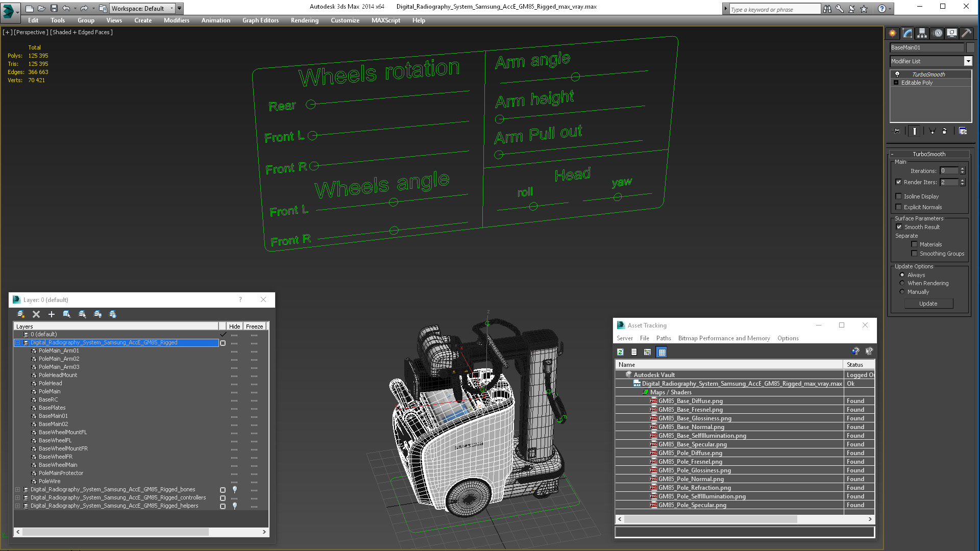Click the Pin Stack icon
Viewport: 980px width, 551px height.
click(897, 131)
